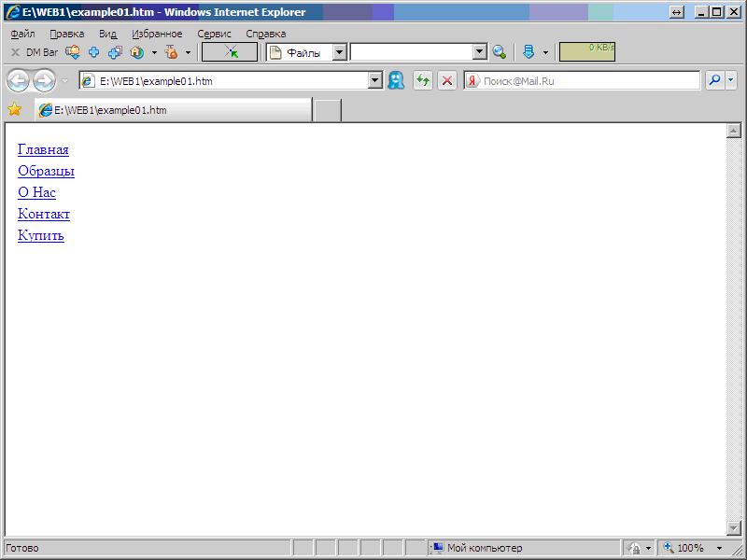Click the Файлы page icon
Viewport: 747px width, 560px height.
(x=275, y=52)
